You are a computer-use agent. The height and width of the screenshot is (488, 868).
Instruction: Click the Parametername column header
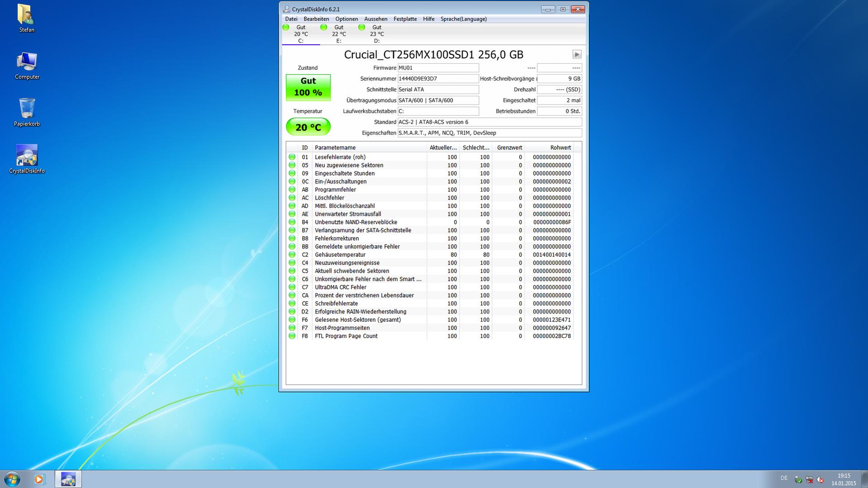369,147
